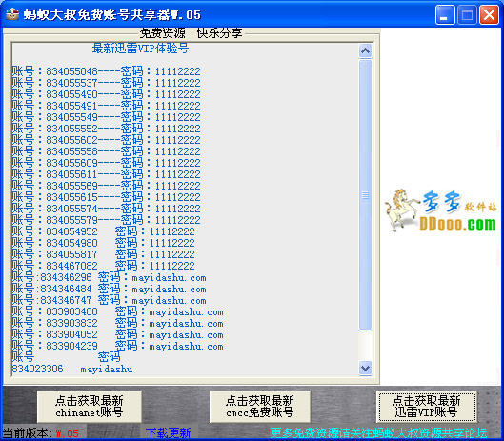Select the account row 834055558
This screenshot has width=504, height=441.
tap(107, 151)
